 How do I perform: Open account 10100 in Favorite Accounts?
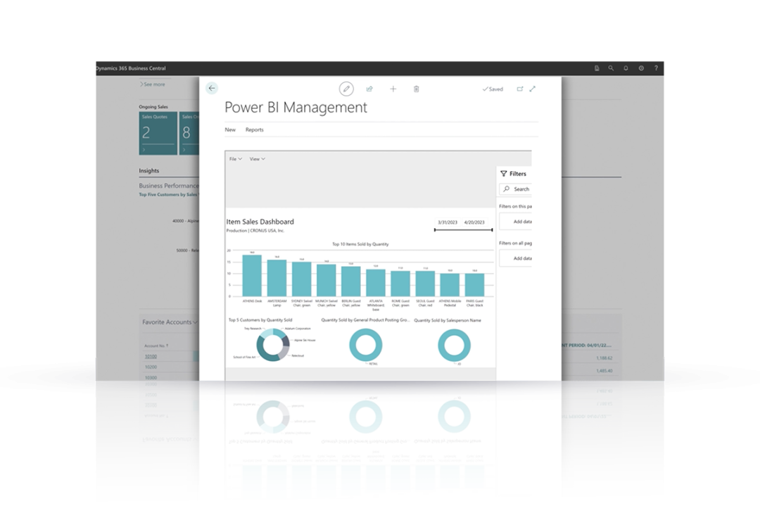pyautogui.click(x=151, y=357)
